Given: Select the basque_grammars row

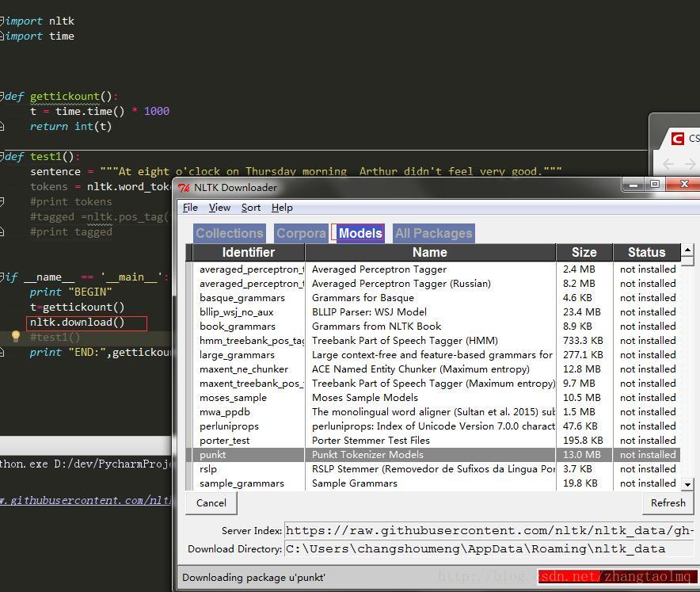Looking at the screenshot, I should 433,298.
